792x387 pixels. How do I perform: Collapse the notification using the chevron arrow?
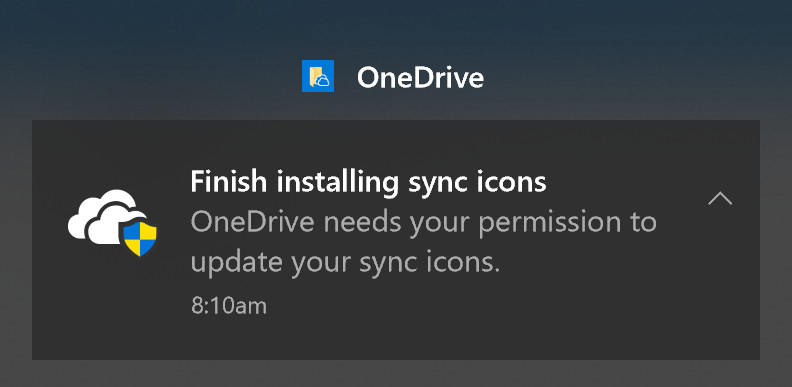720,199
